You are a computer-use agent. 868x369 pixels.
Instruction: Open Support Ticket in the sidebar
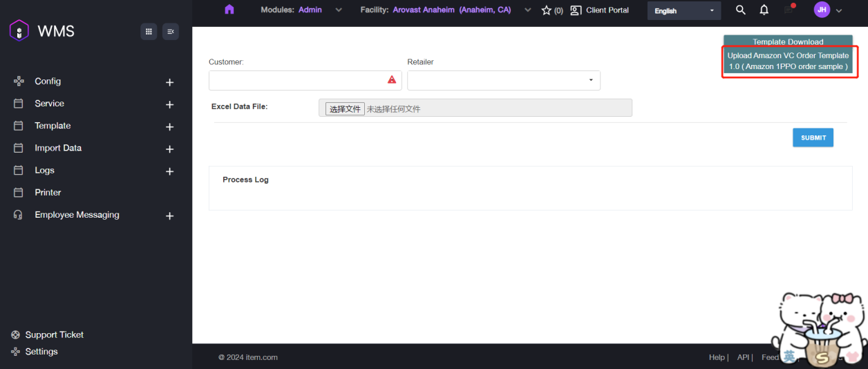click(x=54, y=334)
